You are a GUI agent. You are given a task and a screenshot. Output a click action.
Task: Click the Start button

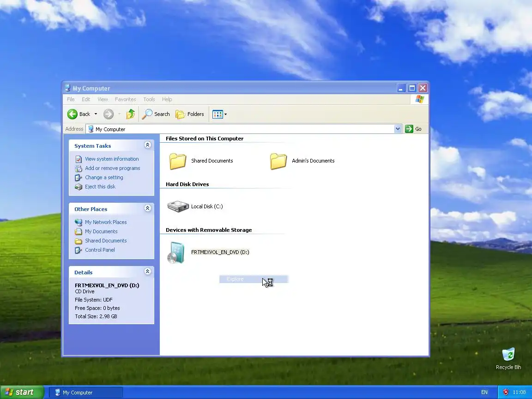point(22,392)
